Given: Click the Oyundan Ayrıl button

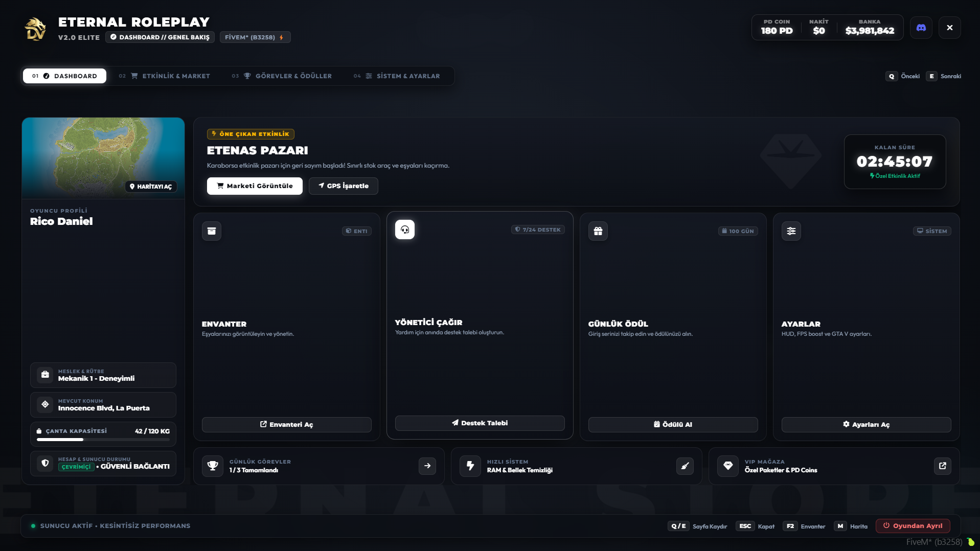Looking at the screenshot, I should pyautogui.click(x=913, y=526).
